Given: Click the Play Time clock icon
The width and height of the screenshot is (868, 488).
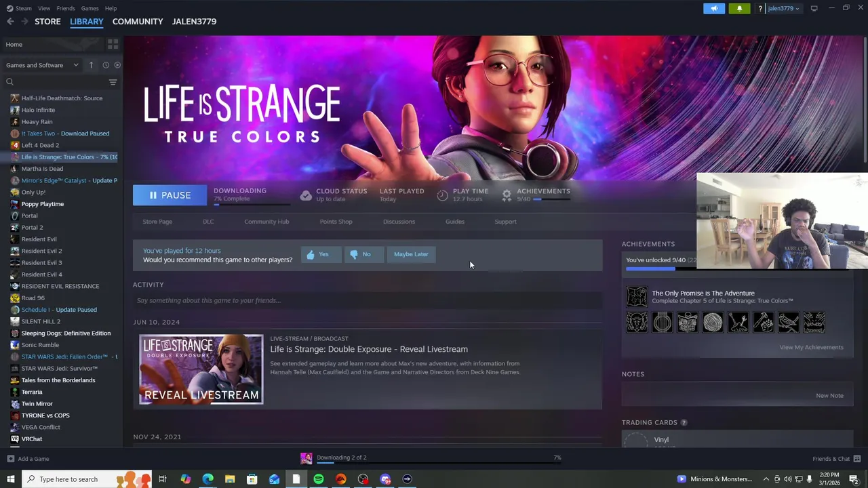Looking at the screenshot, I should coord(442,195).
